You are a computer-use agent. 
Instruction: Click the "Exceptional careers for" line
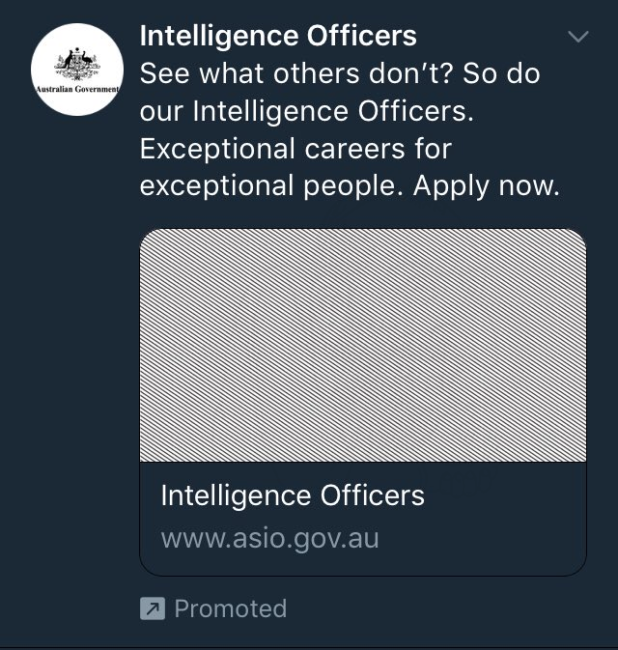pos(296,149)
